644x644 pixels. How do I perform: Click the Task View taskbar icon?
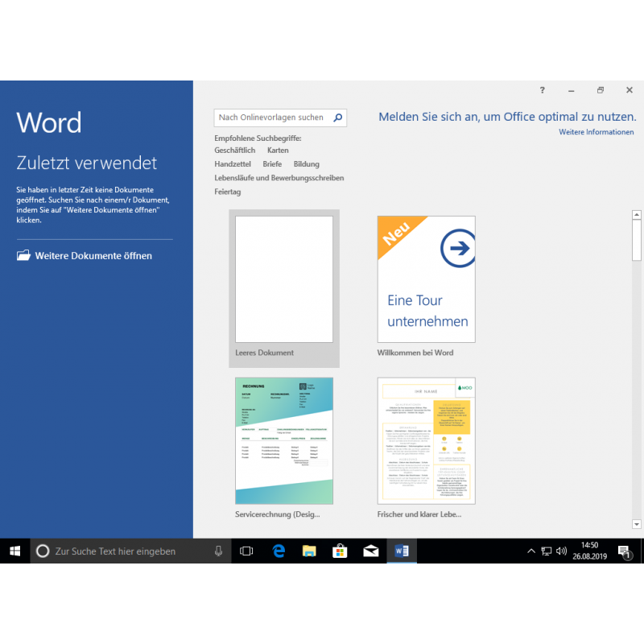click(x=247, y=551)
